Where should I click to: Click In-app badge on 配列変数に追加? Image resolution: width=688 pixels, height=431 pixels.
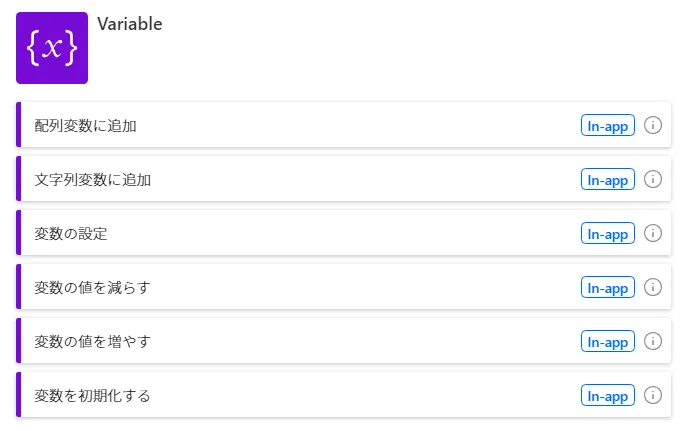[608, 126]
